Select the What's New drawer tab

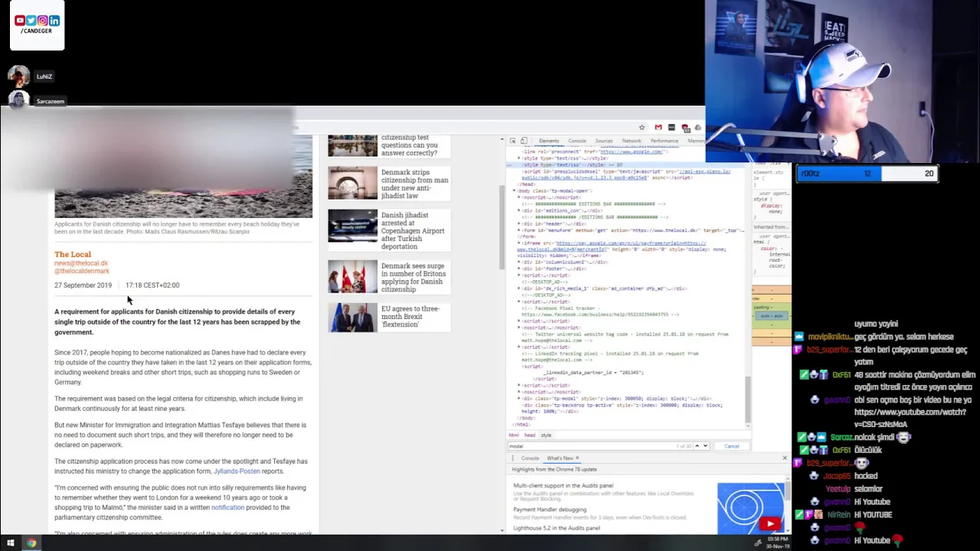(560, 458)
